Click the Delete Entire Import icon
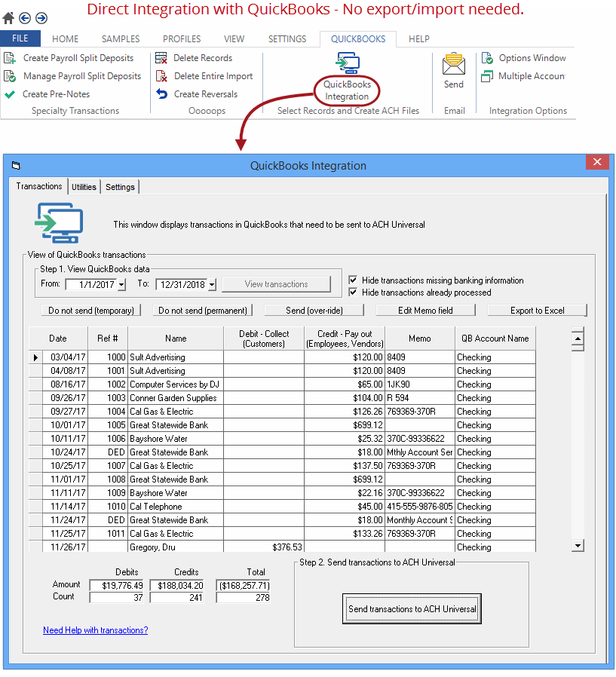Image resolution: width=616 pixels, height=677 pixels. tap(161, 76)
